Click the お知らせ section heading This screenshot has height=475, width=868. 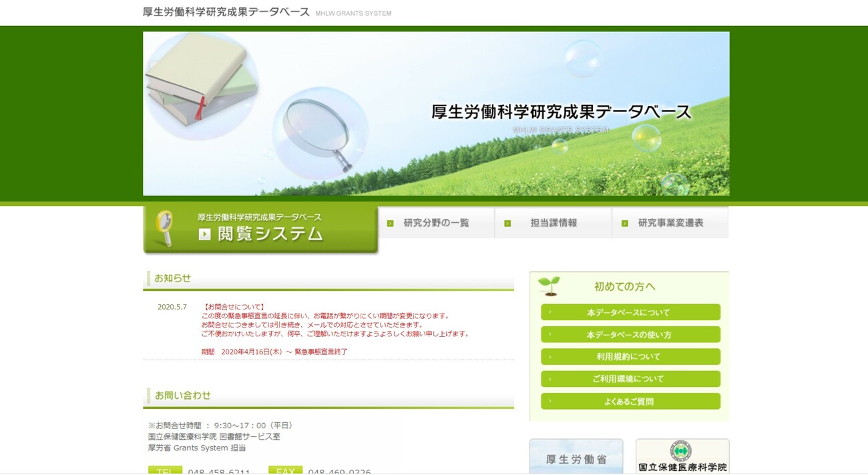(x=173, y=278)
